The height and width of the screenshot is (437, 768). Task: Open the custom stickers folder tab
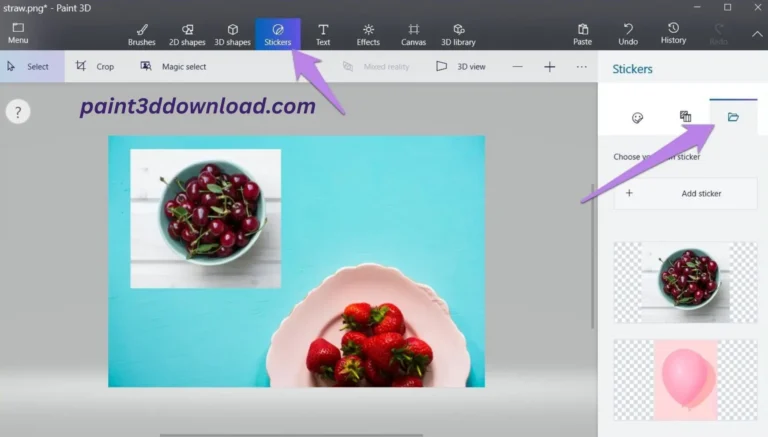click(733, 117)
